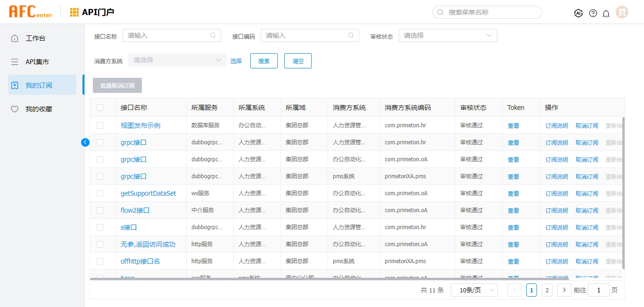
Task: Open 工作台 in the sidebar
Action: click(35, 38)
